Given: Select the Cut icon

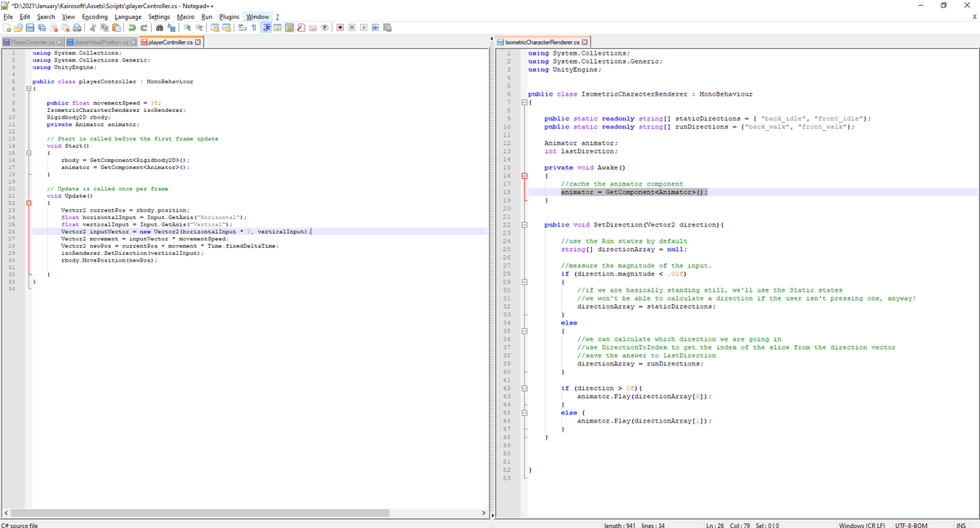Looking at the screenshot, I should [92, 27].
